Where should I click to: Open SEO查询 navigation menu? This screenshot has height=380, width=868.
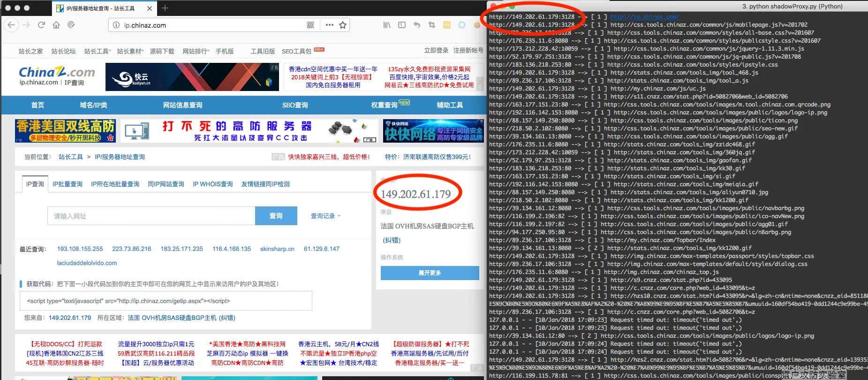point(295,105)
